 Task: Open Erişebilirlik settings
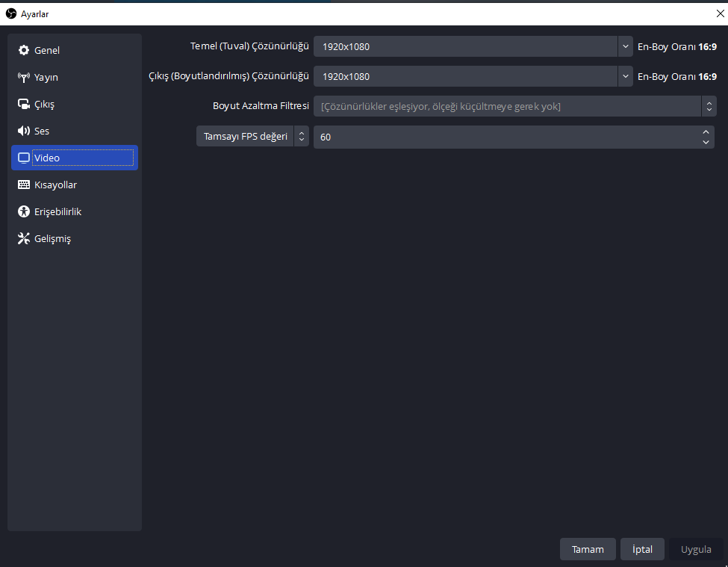click(74, 211)
